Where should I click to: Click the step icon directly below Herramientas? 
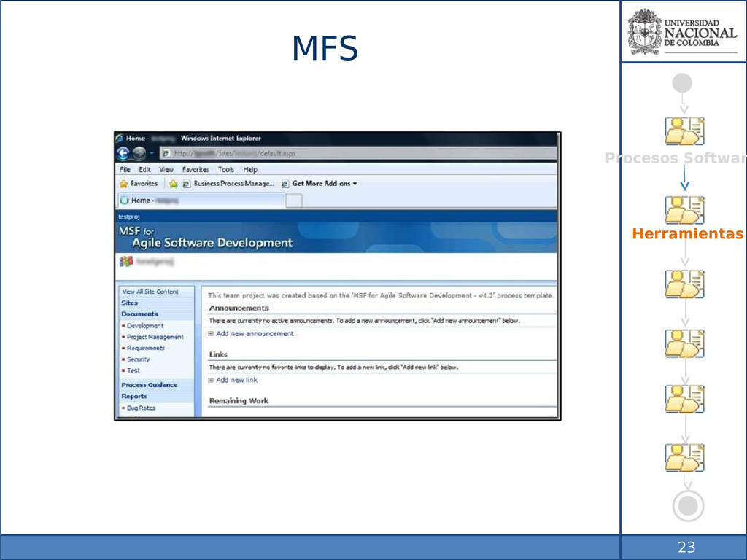click(684, 284)
